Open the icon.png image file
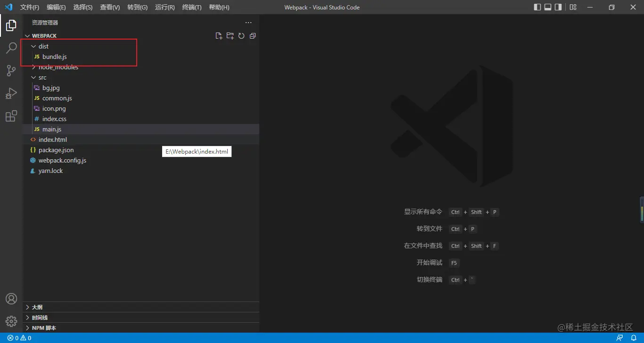The height and width of the screenshot is (343, 644). coord(141,108)
